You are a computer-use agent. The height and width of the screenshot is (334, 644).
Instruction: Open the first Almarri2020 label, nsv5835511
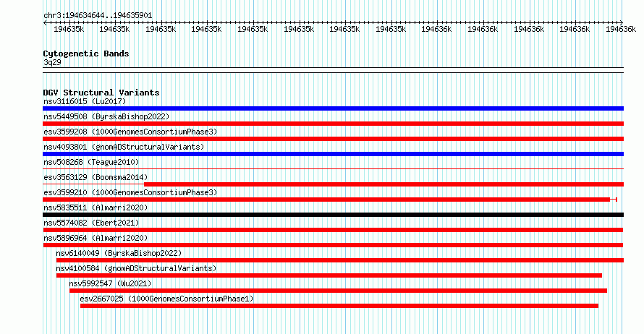coord(96,207)
